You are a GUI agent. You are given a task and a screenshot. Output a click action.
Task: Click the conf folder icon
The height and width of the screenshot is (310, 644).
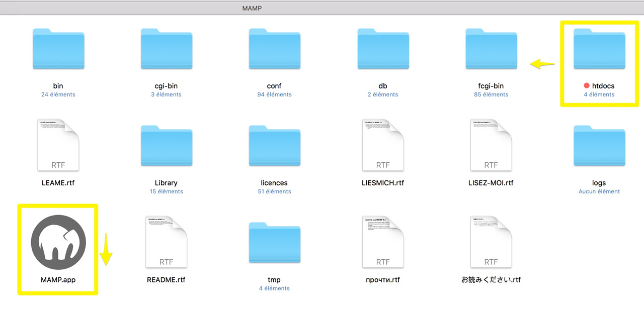(275, 49)
